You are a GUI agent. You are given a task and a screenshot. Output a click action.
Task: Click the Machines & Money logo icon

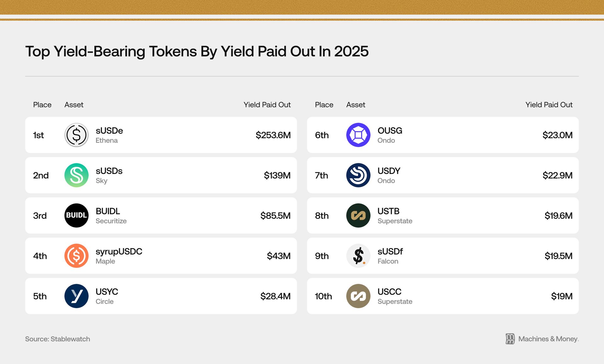pos(510,339)
